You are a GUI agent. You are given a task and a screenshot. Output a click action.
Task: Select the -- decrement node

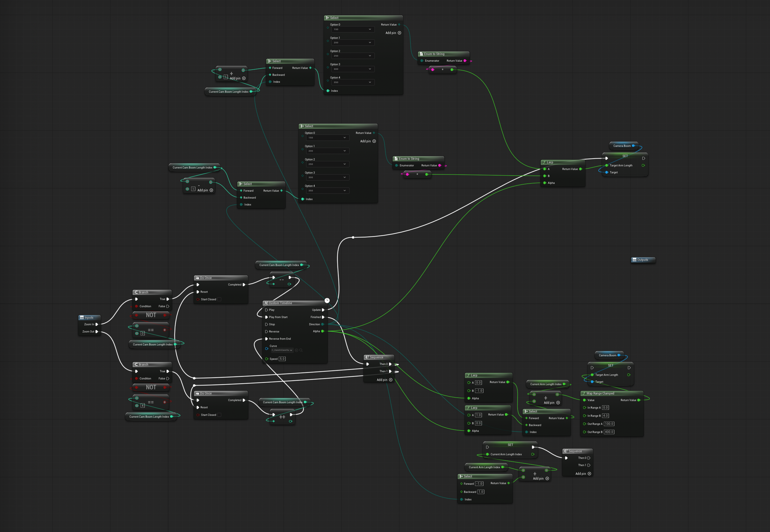(281, 280)
